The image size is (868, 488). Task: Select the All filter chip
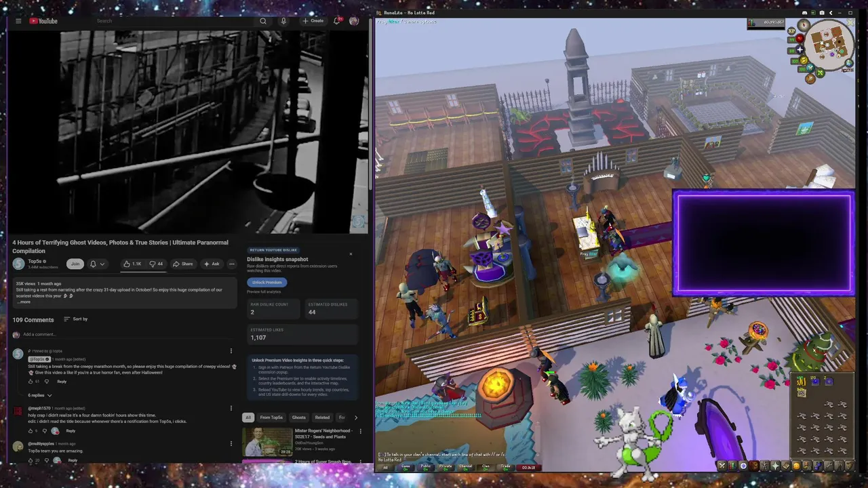point(248,418)
